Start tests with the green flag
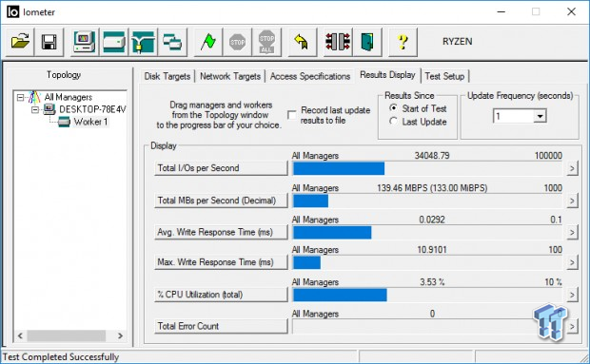The image size is (590, 364). [208, 42]
